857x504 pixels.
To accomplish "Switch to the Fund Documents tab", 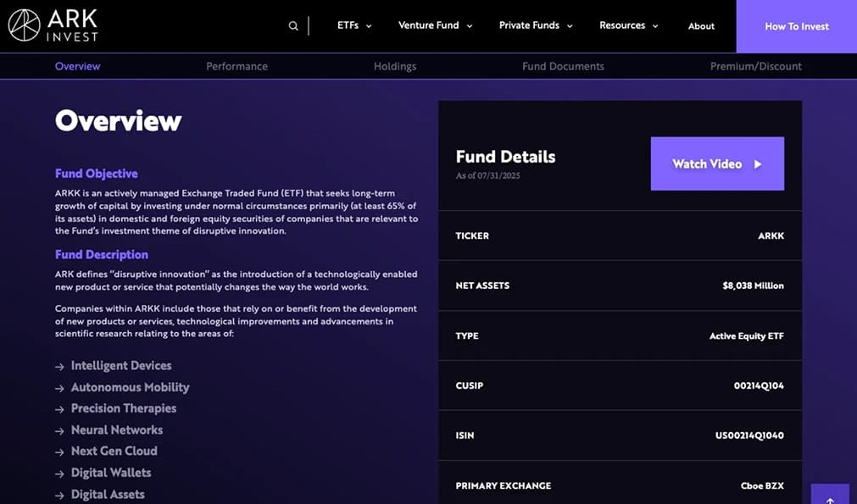I will (563, 66).
